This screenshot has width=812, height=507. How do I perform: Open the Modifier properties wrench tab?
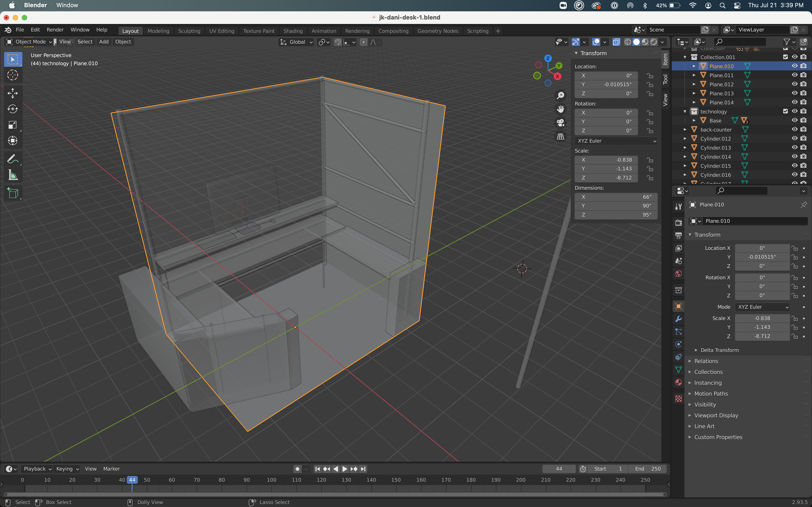click(x=679, y=319)
